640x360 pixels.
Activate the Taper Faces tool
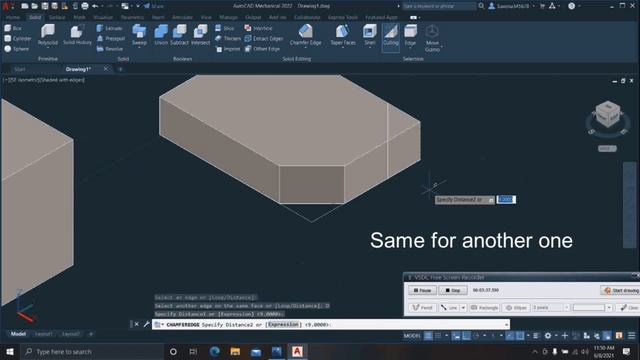[342, 34]
